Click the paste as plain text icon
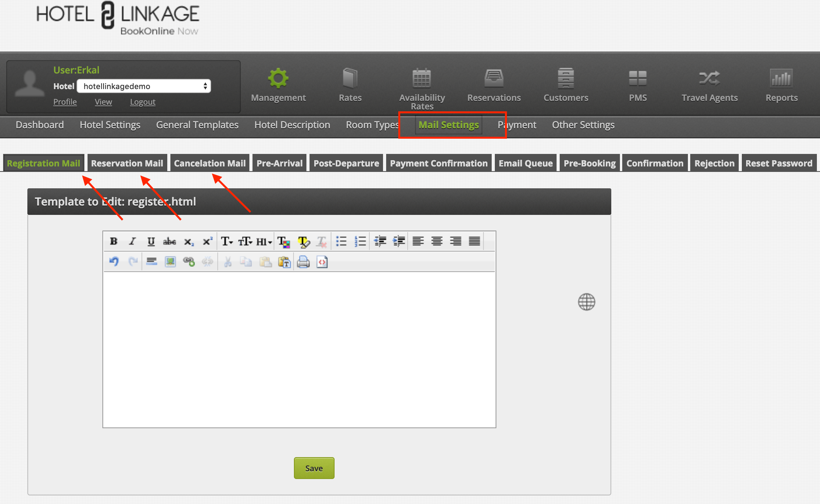The image size is (820, 504). (x=284, y=261)
